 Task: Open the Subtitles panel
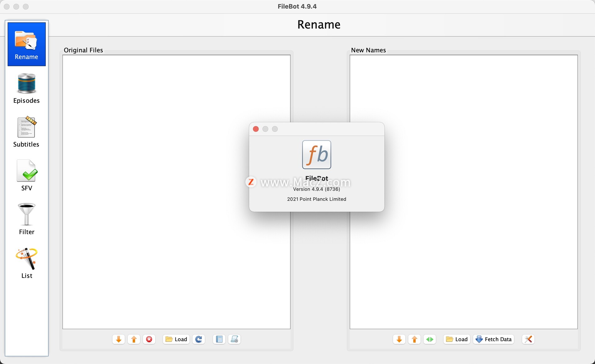coord(26,132)
